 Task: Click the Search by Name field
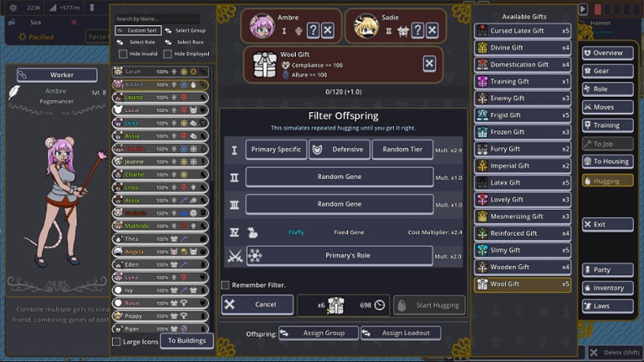[x=158, y=19]
